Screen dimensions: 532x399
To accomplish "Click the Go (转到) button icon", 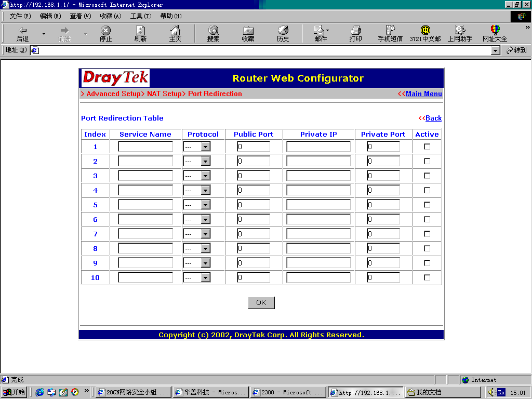I will tap(516, 50).
